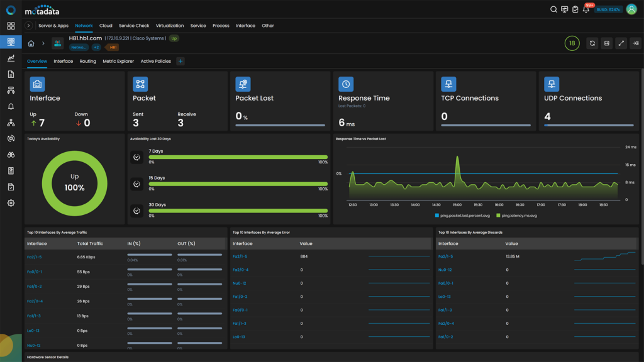Select the binoculars discovery icon in sidebar
Image resolution: width=644 pixels, height=362 pixels.
point(10,153)
